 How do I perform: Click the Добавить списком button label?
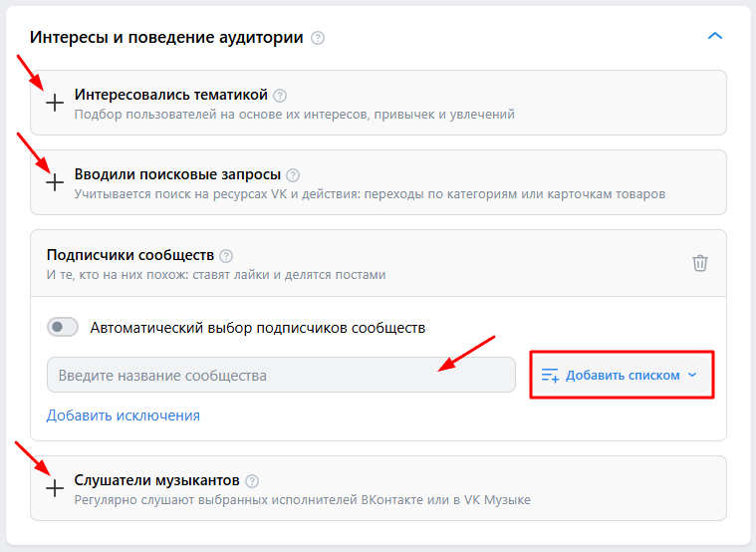click(623, 376)
